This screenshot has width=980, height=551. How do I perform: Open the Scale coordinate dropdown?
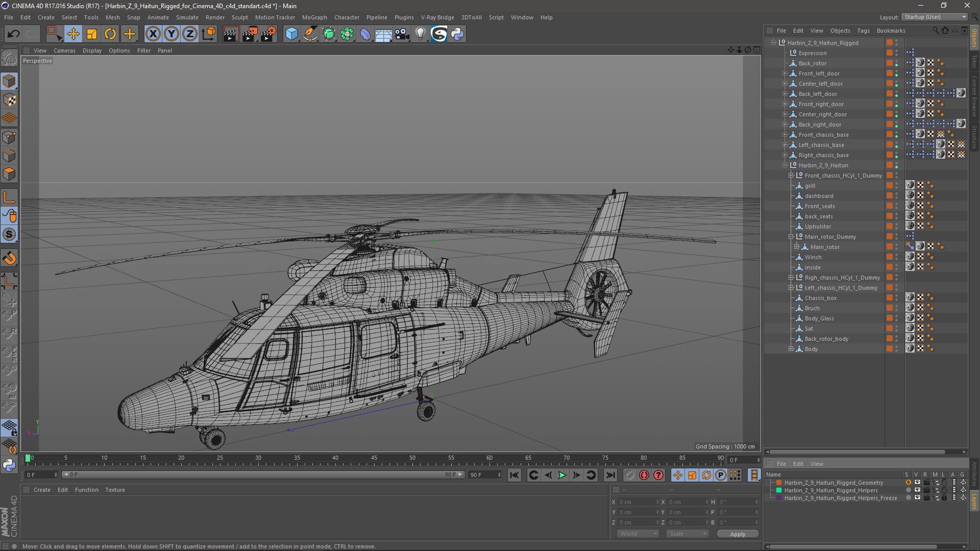click(688, 534)
